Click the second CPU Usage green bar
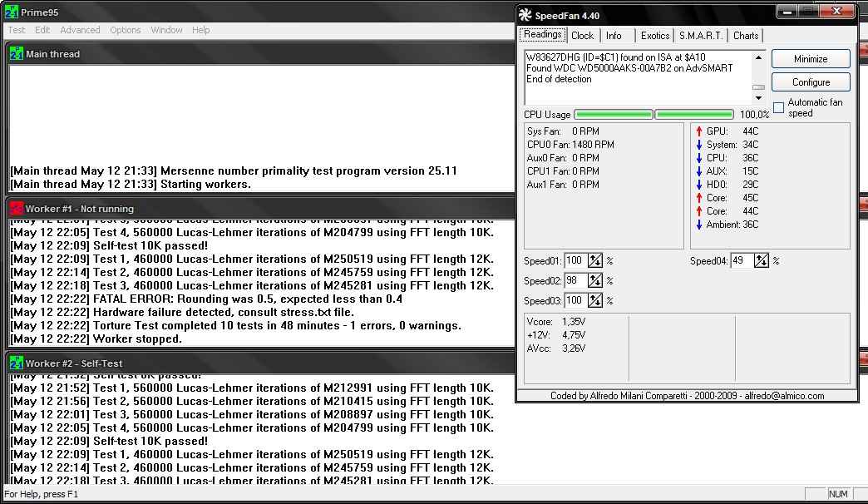868x504 pixels. 694,115
